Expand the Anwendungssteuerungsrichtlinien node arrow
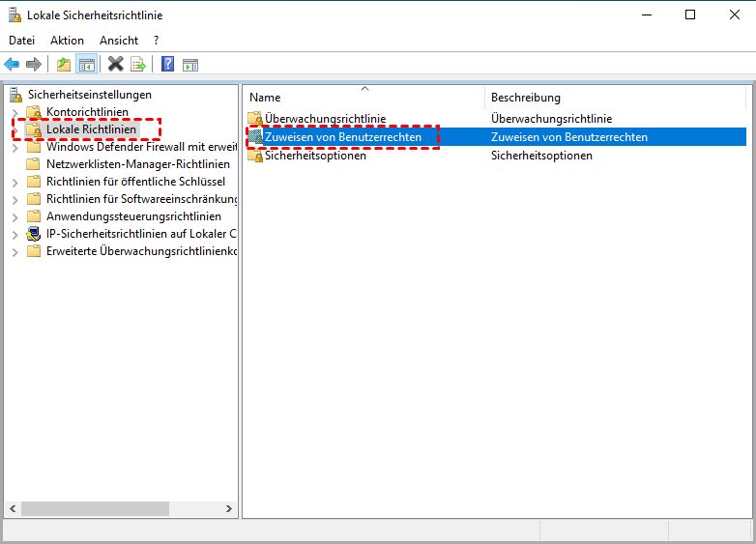 coord(15,216)
